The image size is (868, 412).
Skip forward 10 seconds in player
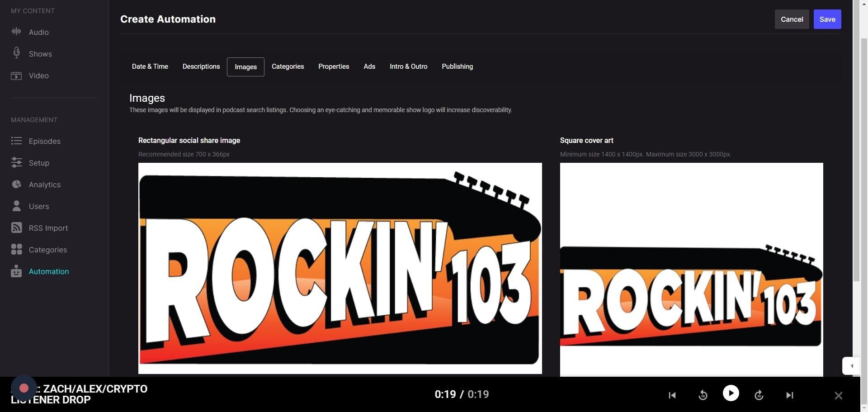pyautogui.click(x=759, y=395)
